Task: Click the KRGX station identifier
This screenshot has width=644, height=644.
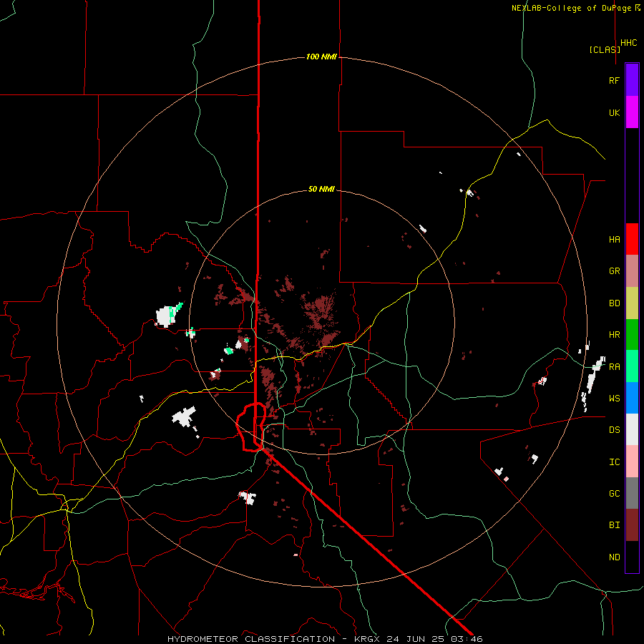Action: [368, 639]
